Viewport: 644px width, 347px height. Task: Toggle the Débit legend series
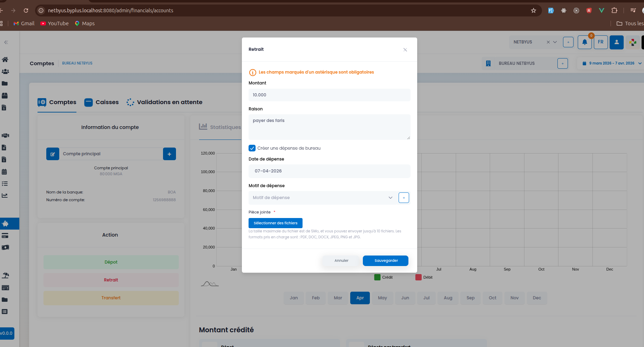pyautogui.click(x=423, y=277)
